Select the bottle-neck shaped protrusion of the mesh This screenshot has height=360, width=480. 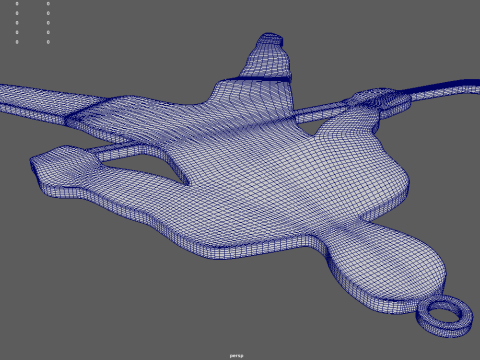pyautogui.click(x=268, y=56)
